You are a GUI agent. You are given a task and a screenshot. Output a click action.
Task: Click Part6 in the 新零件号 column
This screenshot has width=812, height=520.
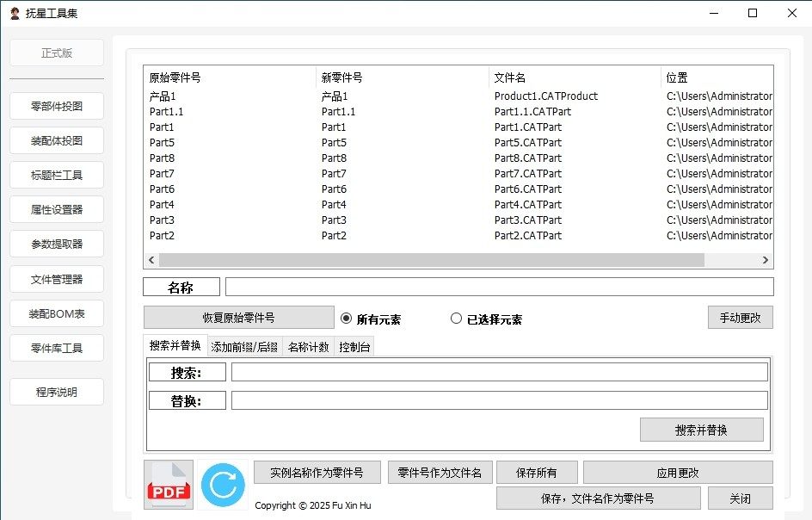coord(334,189)
